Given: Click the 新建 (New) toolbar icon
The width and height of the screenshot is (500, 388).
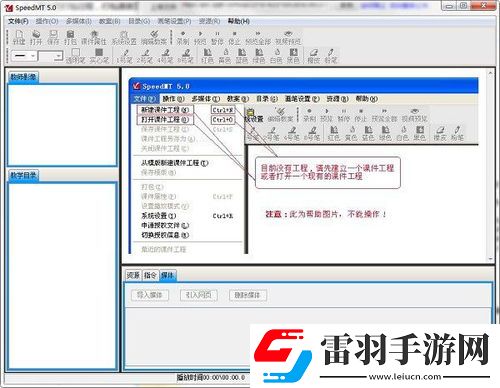Looking at the screenshot, I should [19, 37].
